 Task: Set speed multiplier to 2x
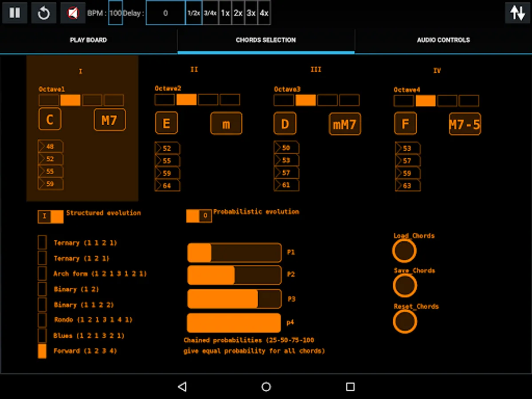click(238, 13)
